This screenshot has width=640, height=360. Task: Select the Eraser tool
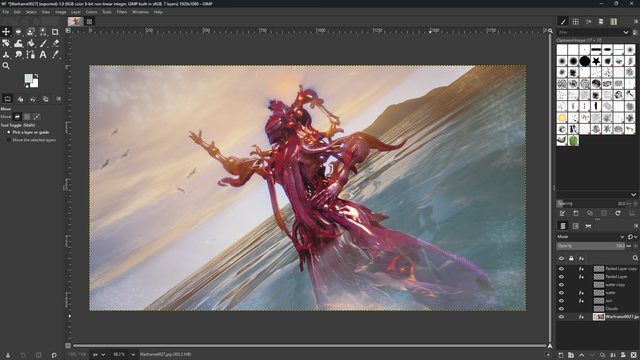pos(55,43)
